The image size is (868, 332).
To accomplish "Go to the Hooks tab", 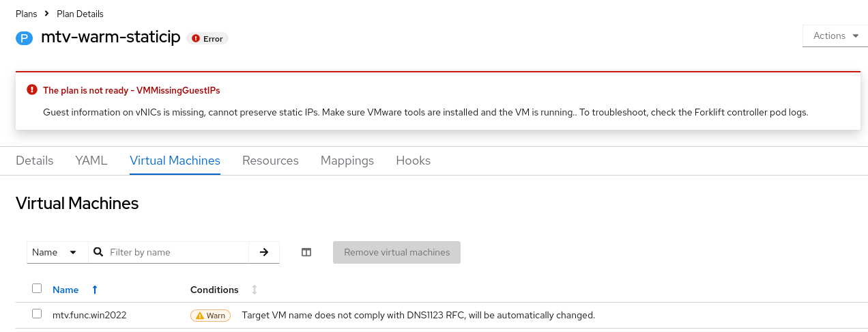I will point(413,161).
